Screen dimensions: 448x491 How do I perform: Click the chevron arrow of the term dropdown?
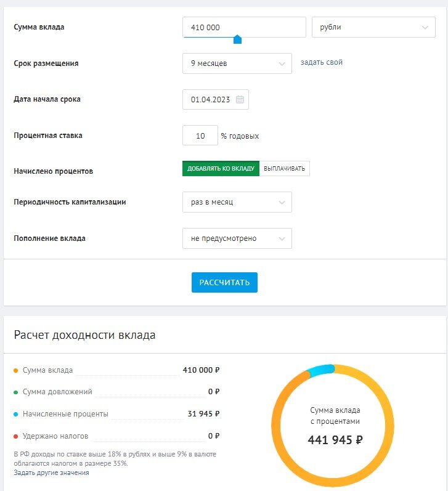pyautogui.click(x=282, y=64)
